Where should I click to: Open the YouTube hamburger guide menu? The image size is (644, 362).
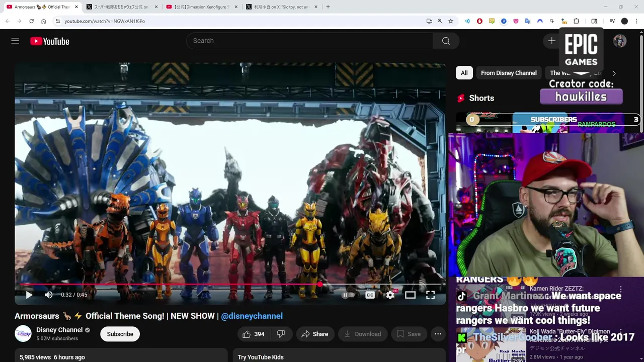15,41
